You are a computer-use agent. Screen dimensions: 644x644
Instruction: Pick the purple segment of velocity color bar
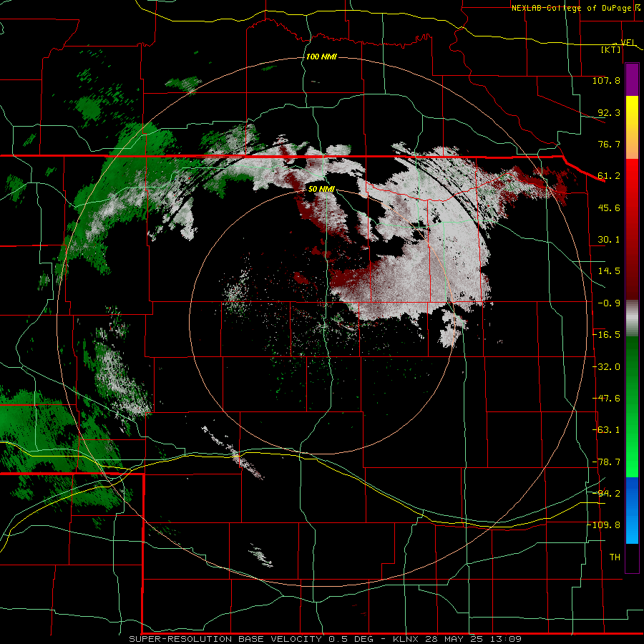tap(632, 79)
